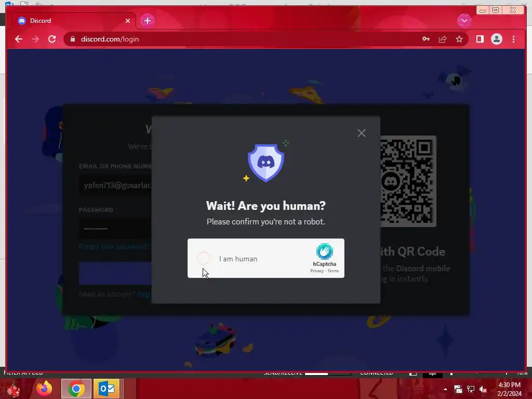Open Outlook from the taskbar
This screenshot has height=399, width=532.
click(107, 389)
